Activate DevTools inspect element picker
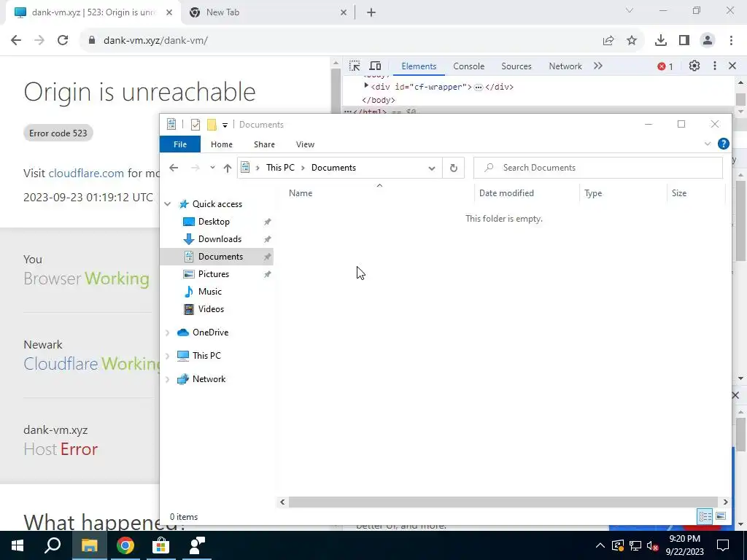747x560 pixels. point(355,66)
